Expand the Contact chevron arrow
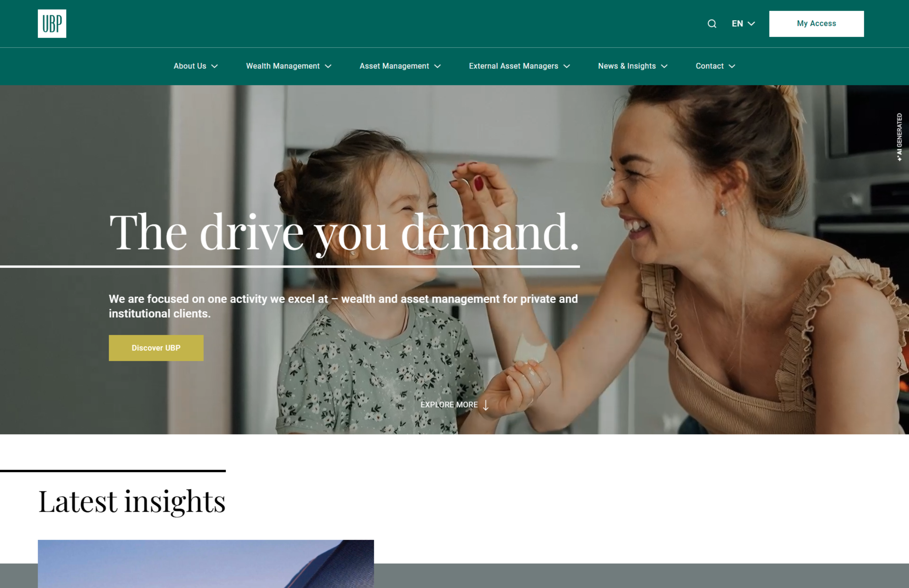The width and height of the screenshot is (909, 588). pos(732,66)
